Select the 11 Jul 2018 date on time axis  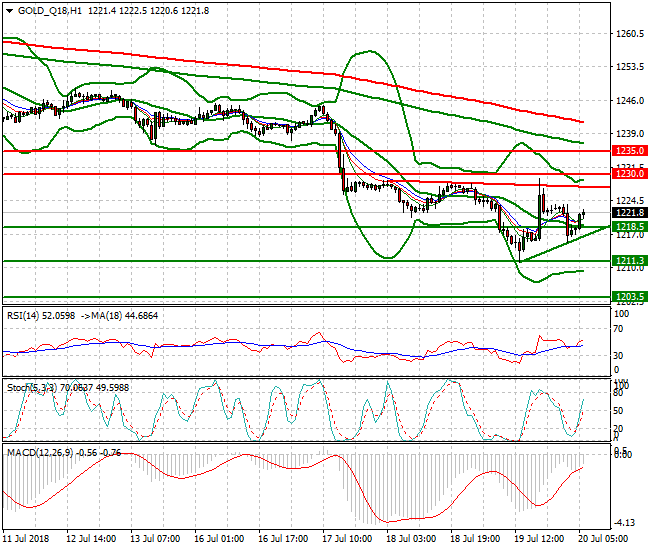[26, 539]
